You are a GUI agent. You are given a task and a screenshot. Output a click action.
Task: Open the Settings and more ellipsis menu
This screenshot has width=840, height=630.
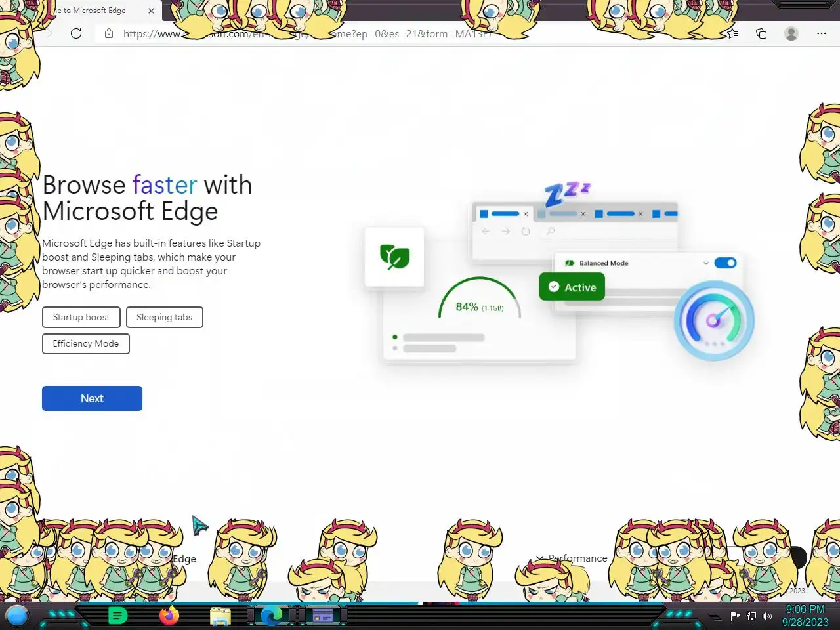pos(822,33)
